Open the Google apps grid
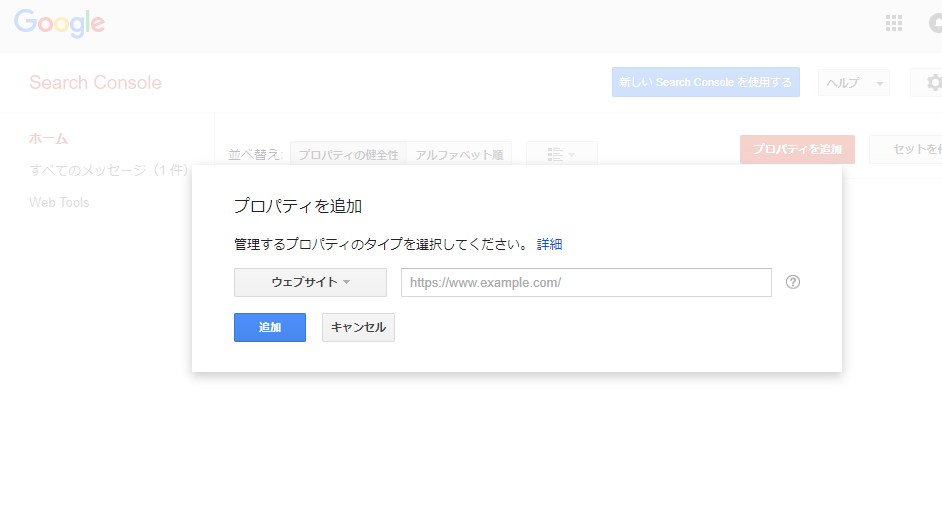Viewport: 942px width, 511px height. coord(894,23)
